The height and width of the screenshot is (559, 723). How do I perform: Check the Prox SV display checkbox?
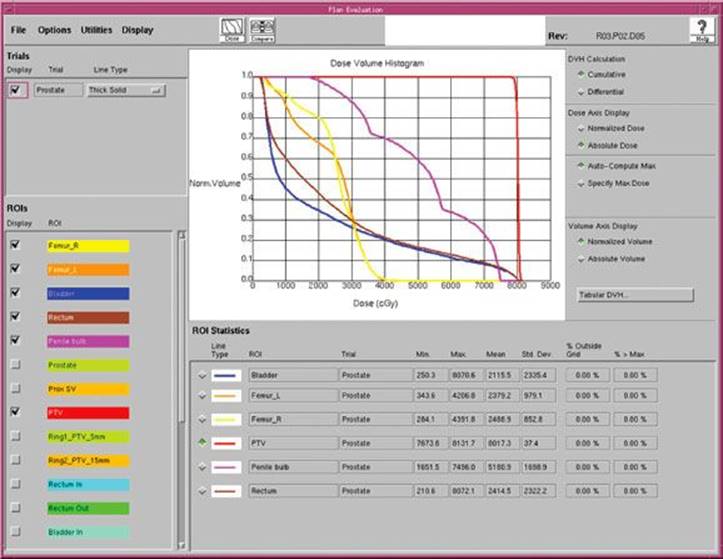click(x=15, y=388)
